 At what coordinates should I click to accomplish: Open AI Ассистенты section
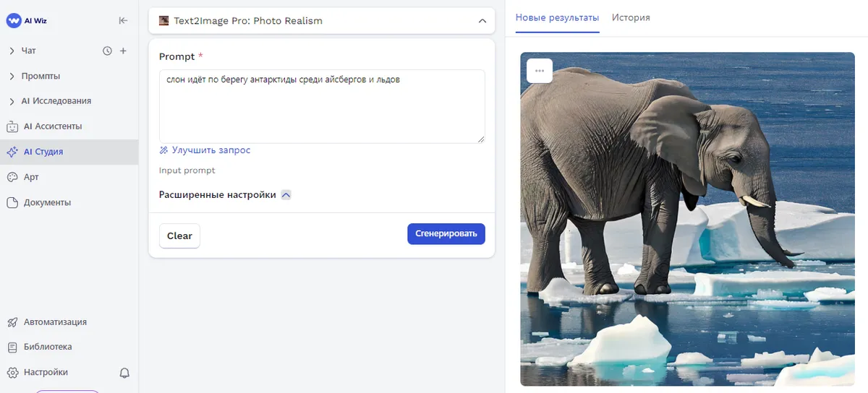coord(52,126)
